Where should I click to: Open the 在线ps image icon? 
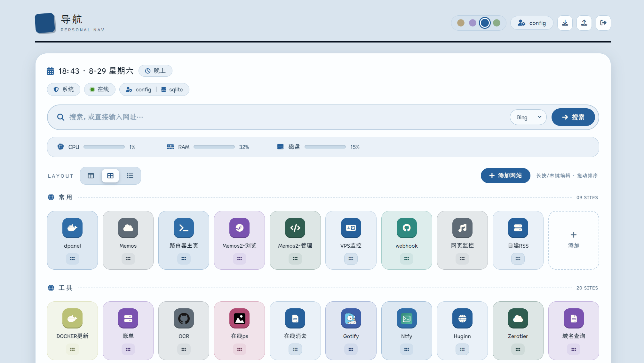239,318
